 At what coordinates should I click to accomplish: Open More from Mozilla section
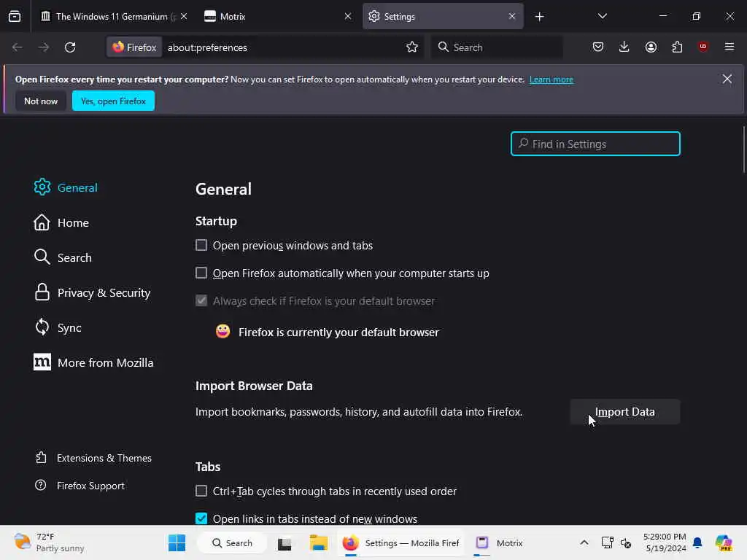tap(94, 362)
